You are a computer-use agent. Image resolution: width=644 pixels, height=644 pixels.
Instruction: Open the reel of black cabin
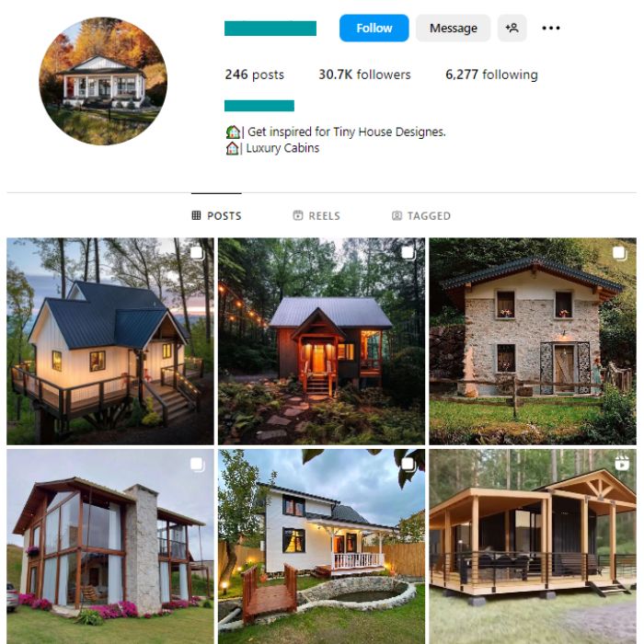533,546
